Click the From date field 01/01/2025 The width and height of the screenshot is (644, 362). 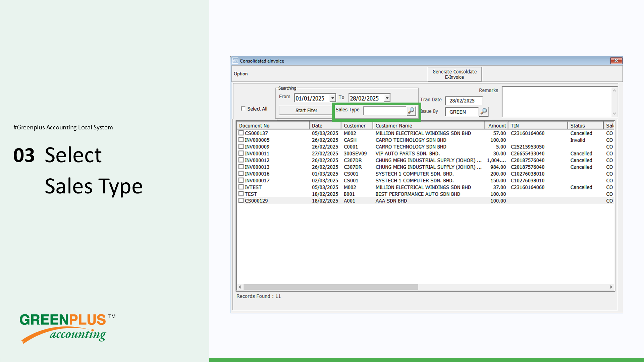point(312,98)
